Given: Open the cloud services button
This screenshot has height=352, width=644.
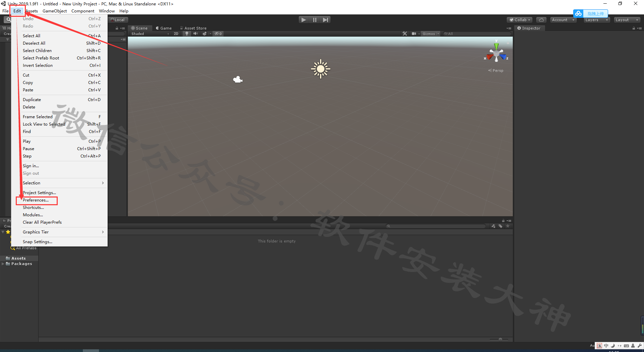Looking at the screenshot, I should [x=541, y=20].
